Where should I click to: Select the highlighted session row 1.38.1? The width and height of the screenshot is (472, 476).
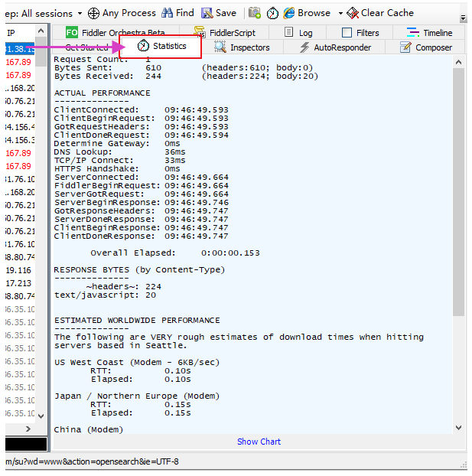pyautogui.click(x=20, y=49)
